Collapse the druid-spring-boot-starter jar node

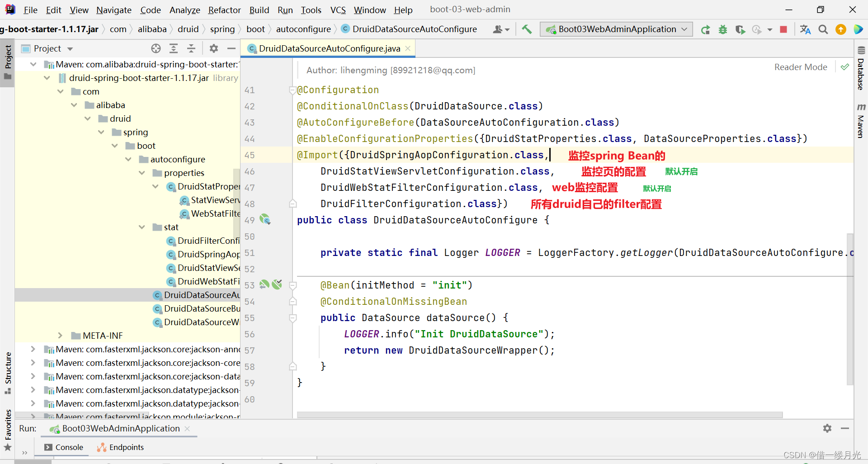click(47, 78)
